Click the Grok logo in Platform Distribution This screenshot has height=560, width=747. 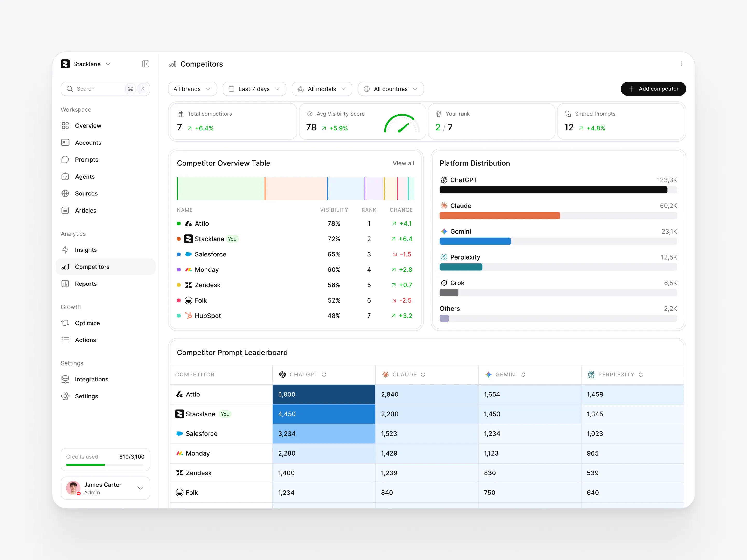point(444,283)
